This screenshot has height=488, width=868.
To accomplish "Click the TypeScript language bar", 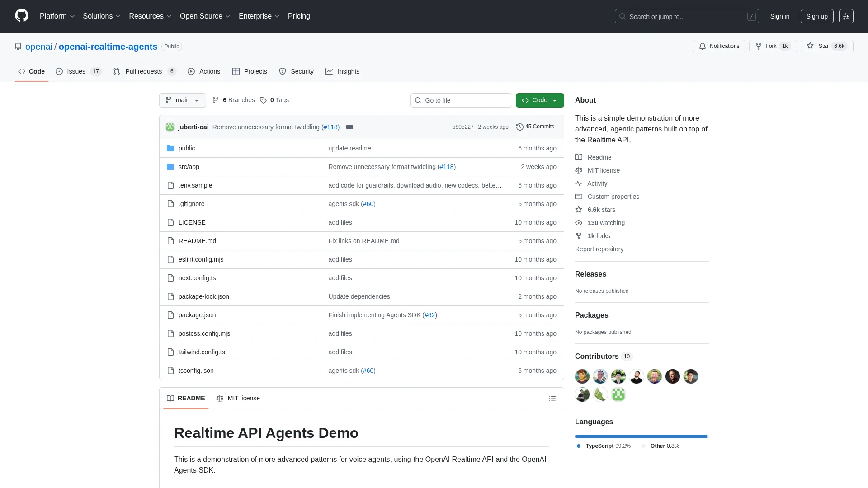I will pyautogui.click(x=640, y=436).
